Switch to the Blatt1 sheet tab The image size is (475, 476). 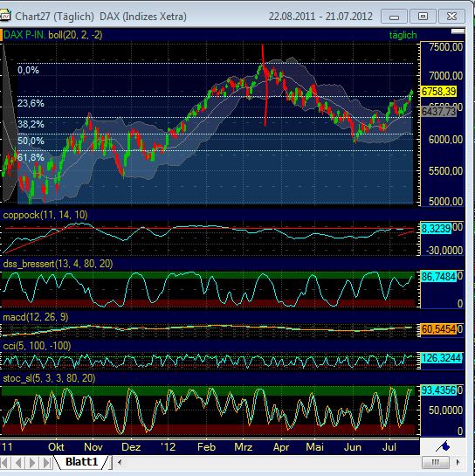tap(81, 462)
